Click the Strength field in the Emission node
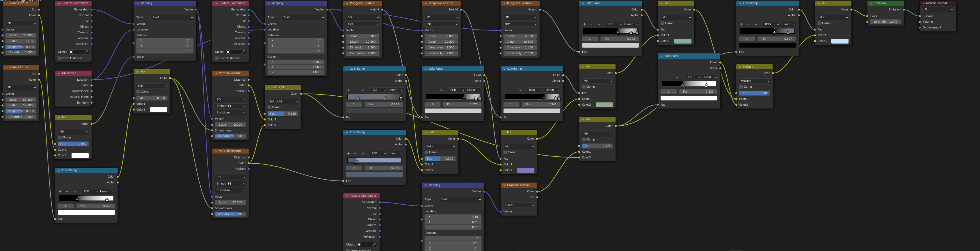This screenshot has height=251, width=980. pos(885,22)
